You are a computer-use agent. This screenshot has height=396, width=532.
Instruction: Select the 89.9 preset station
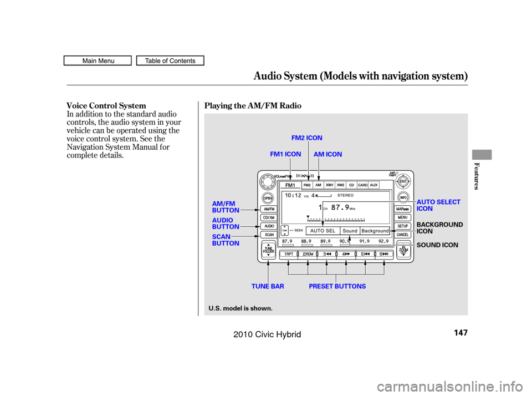point(326,241)
